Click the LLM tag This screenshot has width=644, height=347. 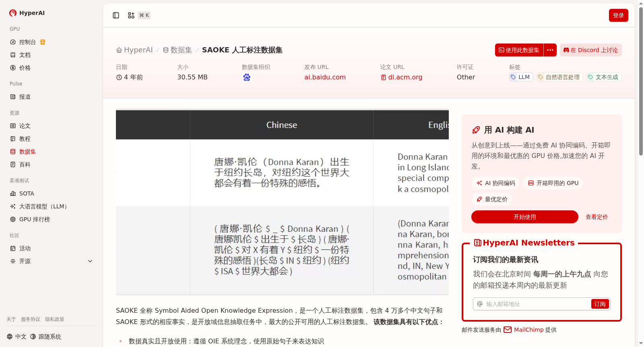(521, 77)
